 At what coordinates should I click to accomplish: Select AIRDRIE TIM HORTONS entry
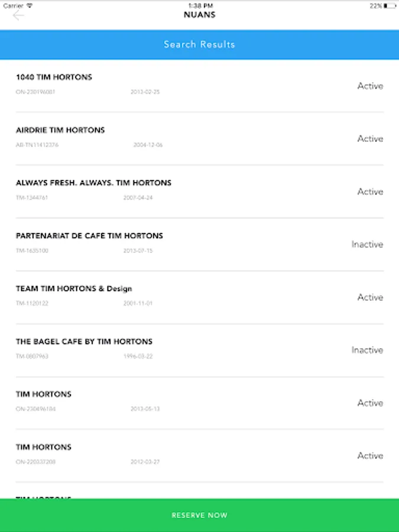click(60, 130)
